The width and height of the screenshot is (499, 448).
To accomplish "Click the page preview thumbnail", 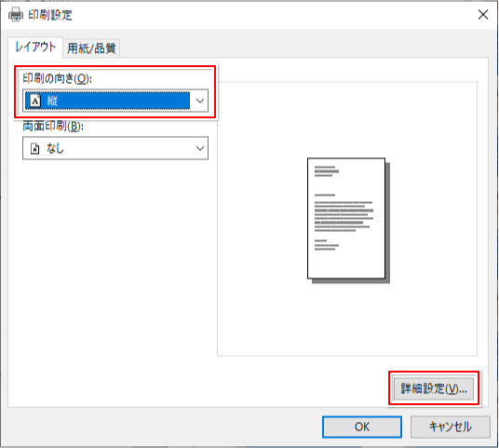I will coord(348,220).
